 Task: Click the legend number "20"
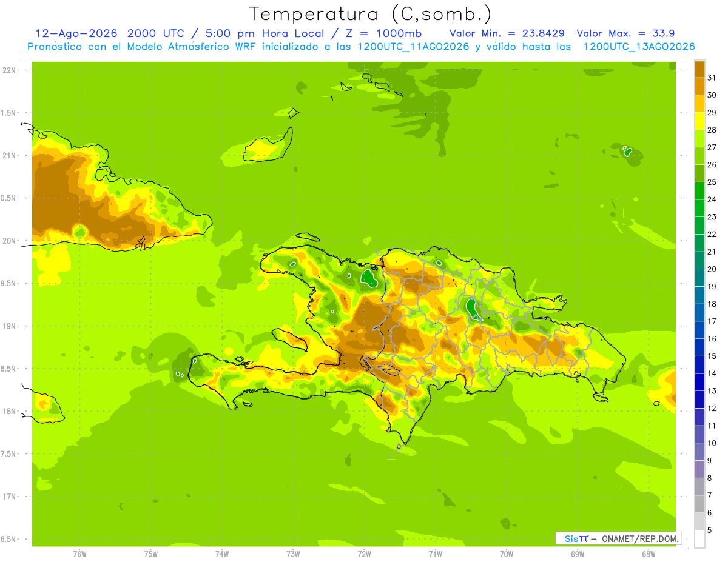click(712, 269)
